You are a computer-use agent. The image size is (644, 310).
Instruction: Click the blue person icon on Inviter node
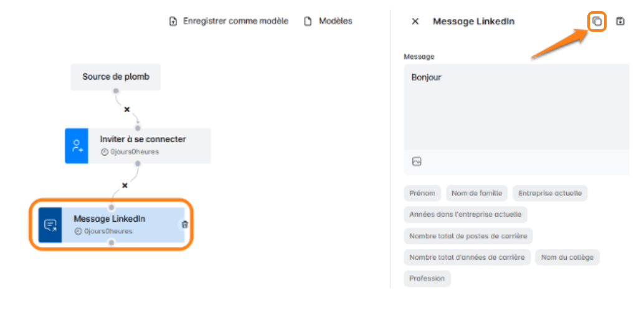tap(77, 146)
